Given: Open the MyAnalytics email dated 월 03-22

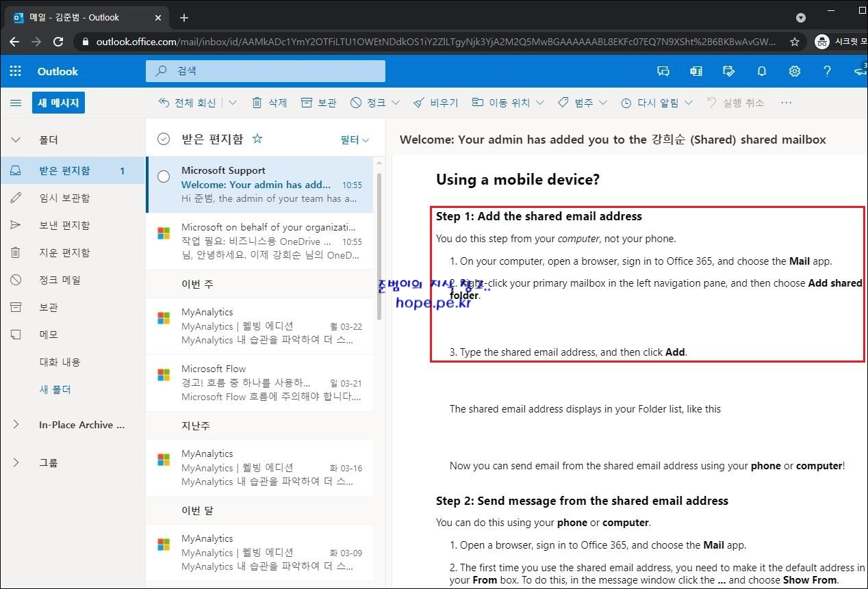Looking at the screenshot, I should coord(260,326).
